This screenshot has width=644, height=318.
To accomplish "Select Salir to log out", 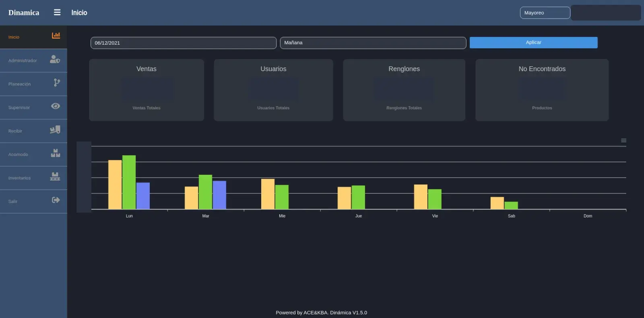I will [x=33, y=202].
